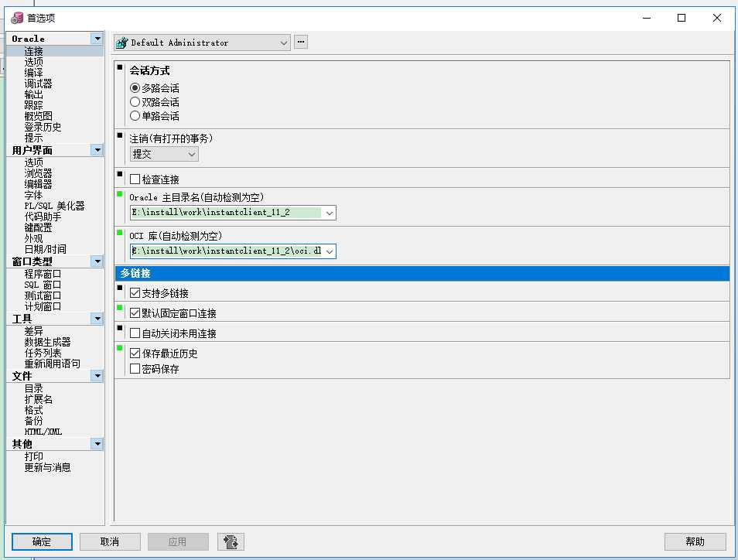The height and width of the screenshot is (560, 738).
Task: Expand the OCI 库 path dropdown
Action: coord(330,251)
